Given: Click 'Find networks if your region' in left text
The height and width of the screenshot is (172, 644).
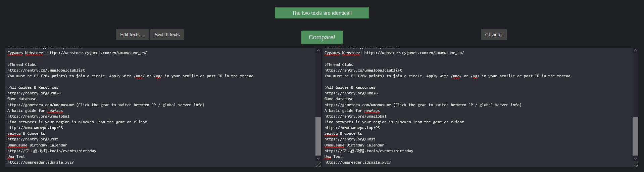Looking at the screenshot, I should click(x=77, y=122).
